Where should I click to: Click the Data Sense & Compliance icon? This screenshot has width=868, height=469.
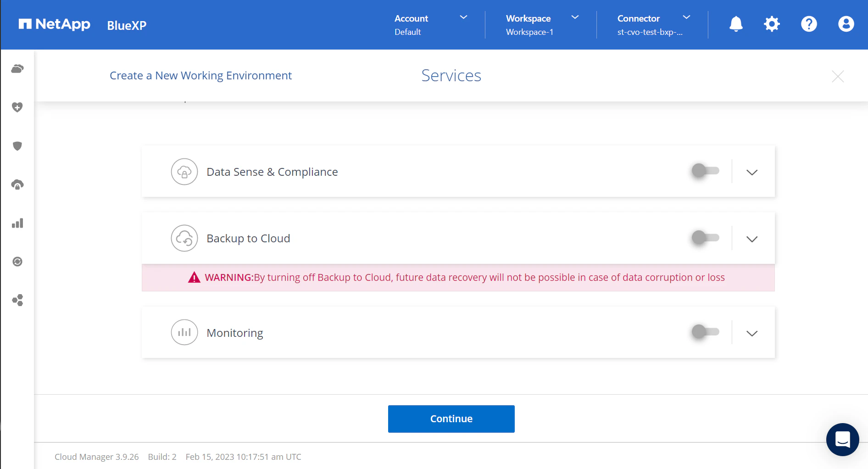tap(184, 172)
